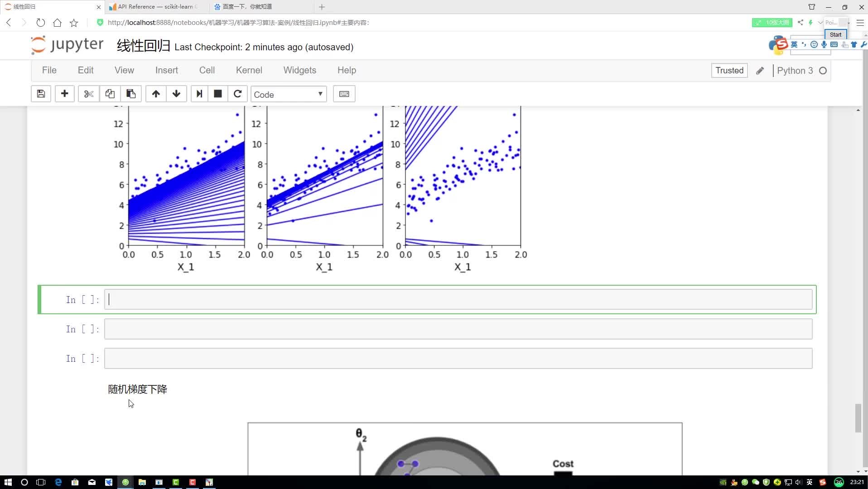This screenshot has height=489, width=868.
Task: Paste cells below with the clipboard icon
Action: point(131,94)
